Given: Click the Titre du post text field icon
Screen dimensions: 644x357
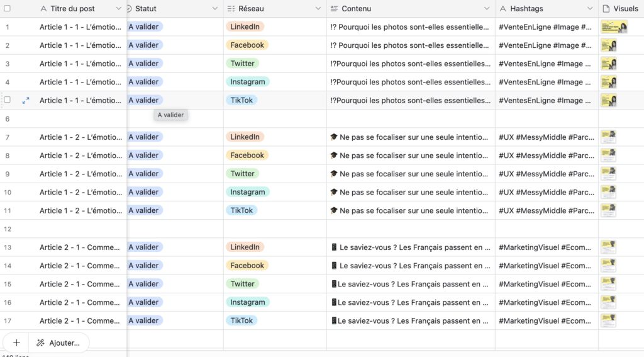Looking at the screenshot, I should point(43,9).
